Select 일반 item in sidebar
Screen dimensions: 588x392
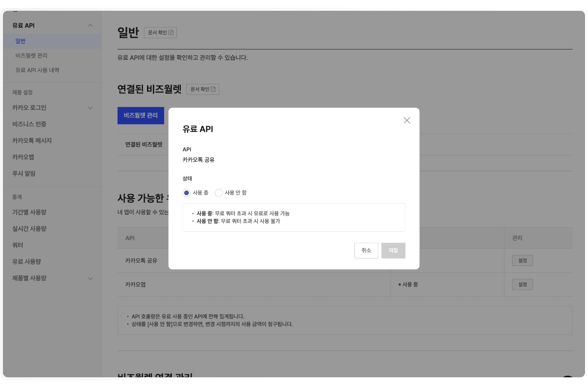coord(21,41)
